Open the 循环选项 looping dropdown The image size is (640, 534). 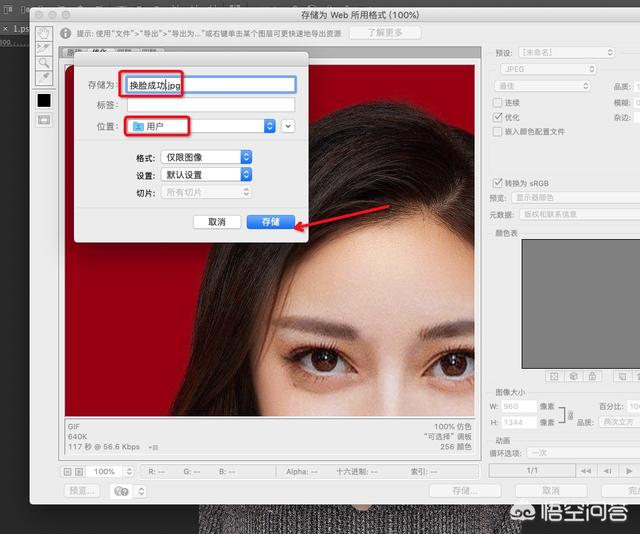[x=583, y=453]
